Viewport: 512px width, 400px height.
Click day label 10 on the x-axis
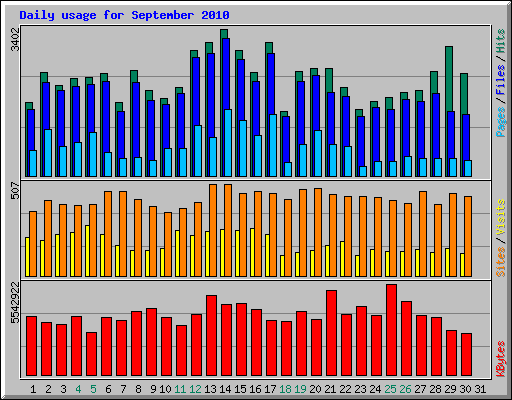click(x=165, y=389)
